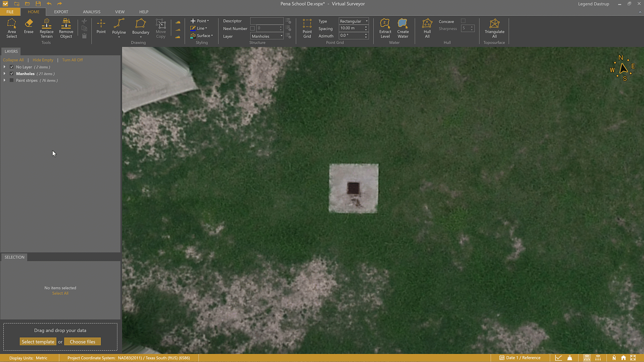Viewport: 644px width, 362px height.
Task: Select the Point drawing tool
Action: pos(101,26)
